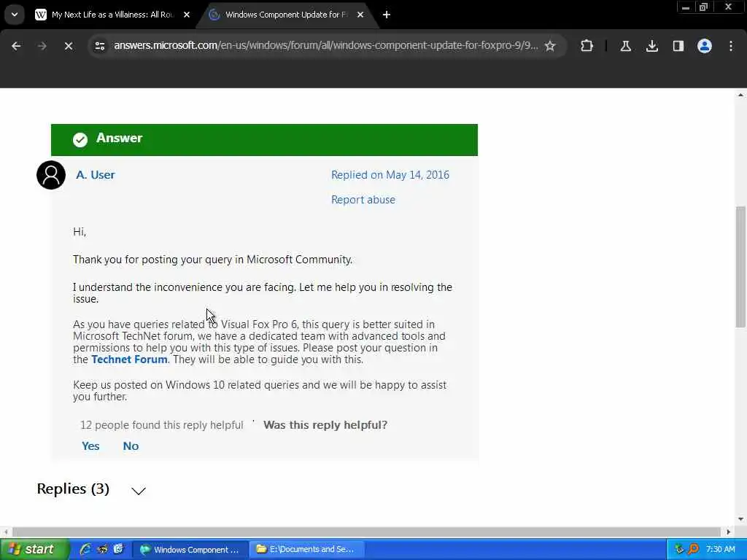Click the Replies (3) heading

tap(73, 489)
